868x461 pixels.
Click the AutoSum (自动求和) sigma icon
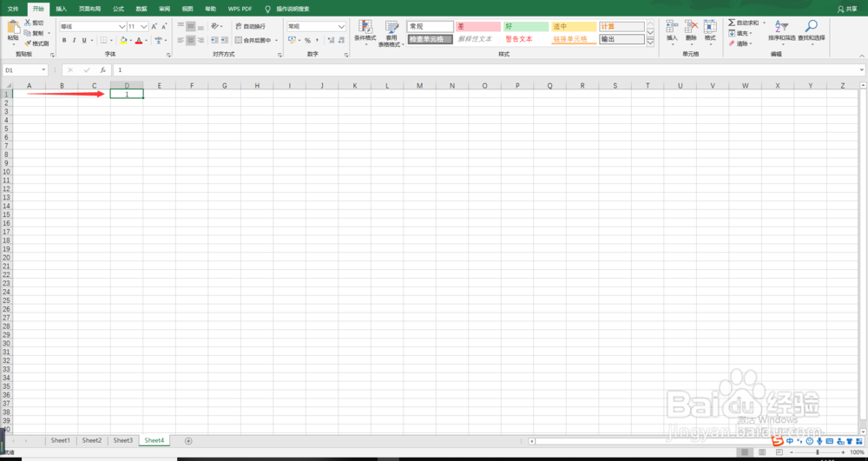click(x=731, y=23)
